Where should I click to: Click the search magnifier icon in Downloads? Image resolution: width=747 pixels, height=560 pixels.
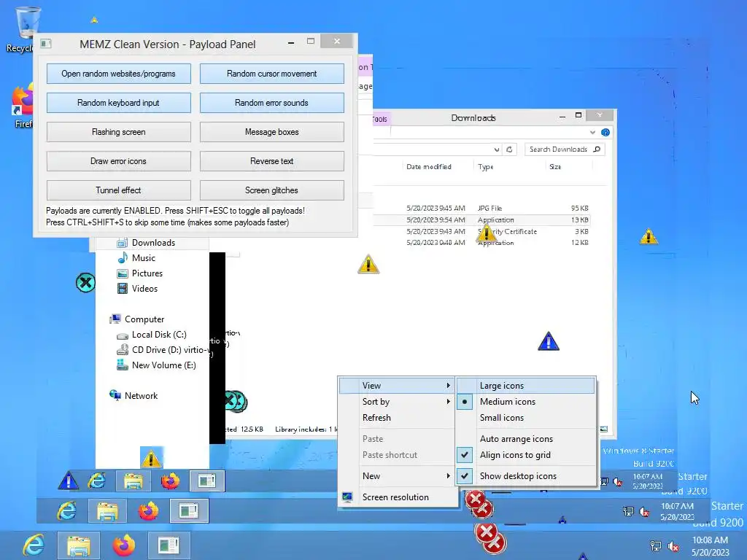pos(597,149)
